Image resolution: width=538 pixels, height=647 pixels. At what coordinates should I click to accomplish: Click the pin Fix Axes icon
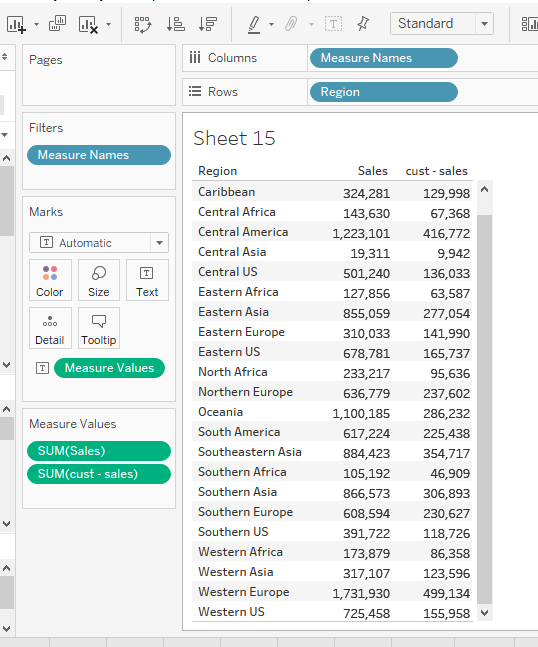click(363, 24)
